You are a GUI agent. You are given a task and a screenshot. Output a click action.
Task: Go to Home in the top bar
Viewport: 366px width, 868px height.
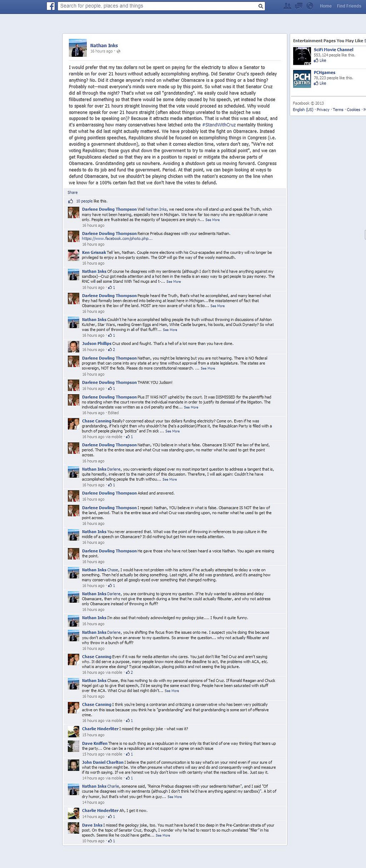(326, 6)
